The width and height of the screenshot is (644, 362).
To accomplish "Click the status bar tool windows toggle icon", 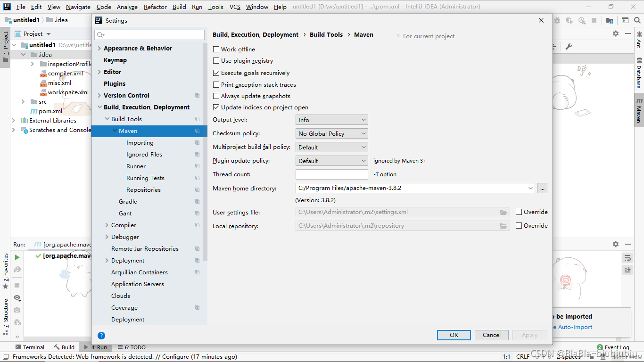I will click(5, 357).
